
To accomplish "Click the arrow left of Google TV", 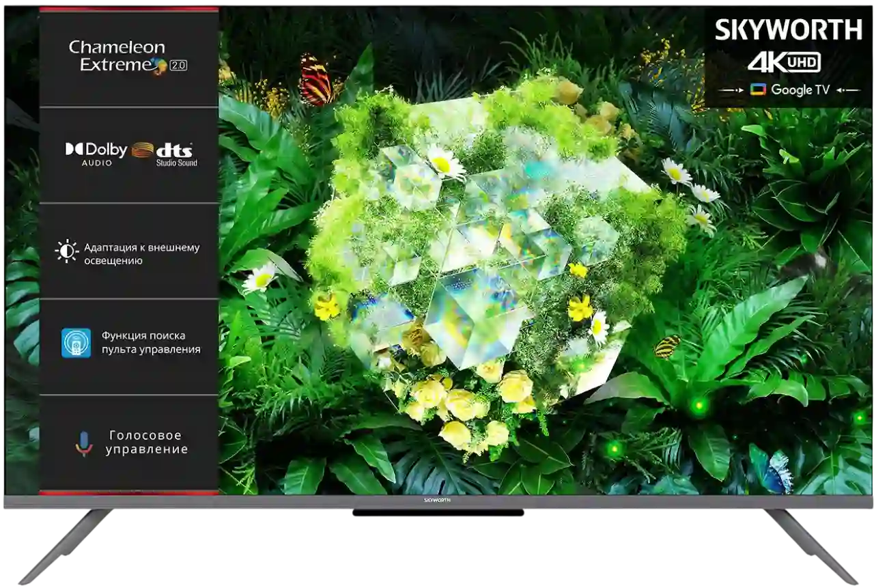I will click(731, 90).
